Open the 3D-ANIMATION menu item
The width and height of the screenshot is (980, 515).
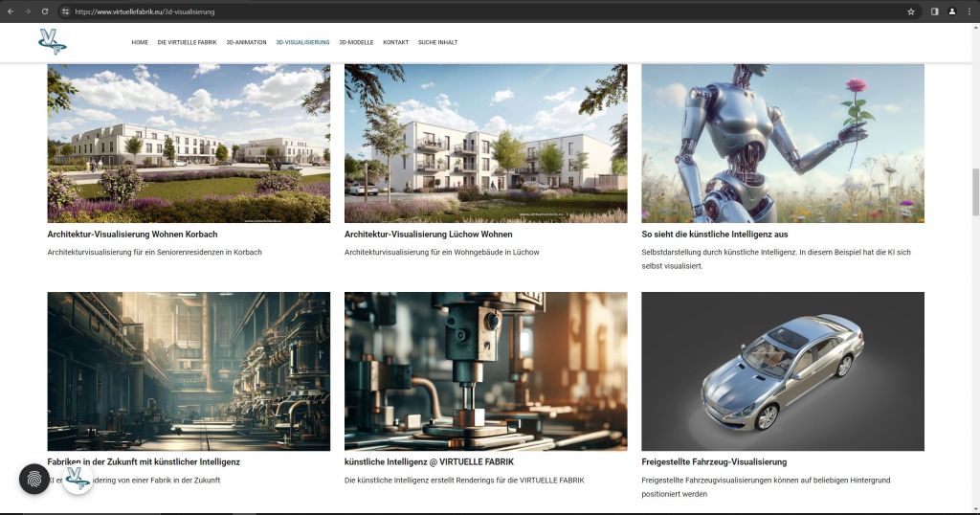tap(246, 43)
